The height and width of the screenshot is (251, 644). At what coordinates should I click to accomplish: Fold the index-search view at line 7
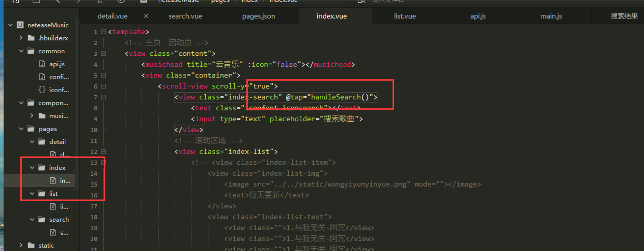point(103,97)
